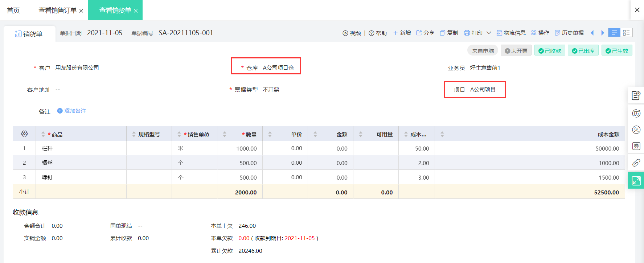Switch to the single-column list layout
This screenshot has width=644, height=263.
click(x=614, y=33)
